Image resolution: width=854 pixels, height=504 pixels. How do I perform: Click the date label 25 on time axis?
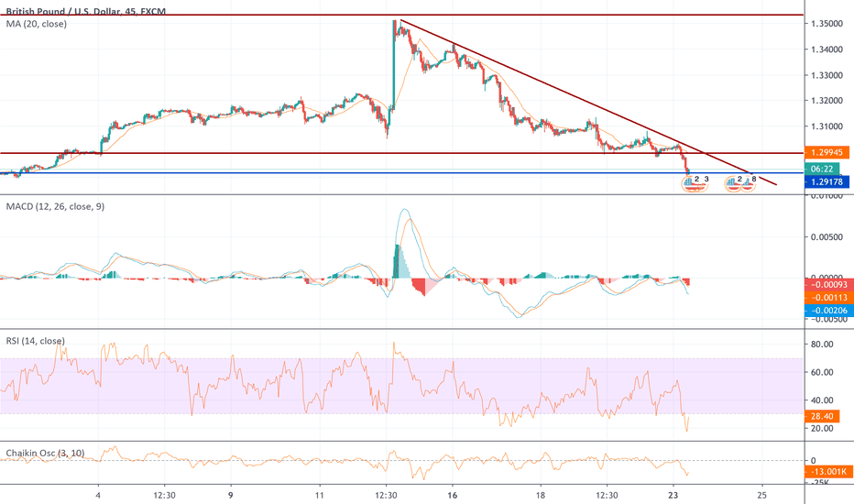coord(762,491)
